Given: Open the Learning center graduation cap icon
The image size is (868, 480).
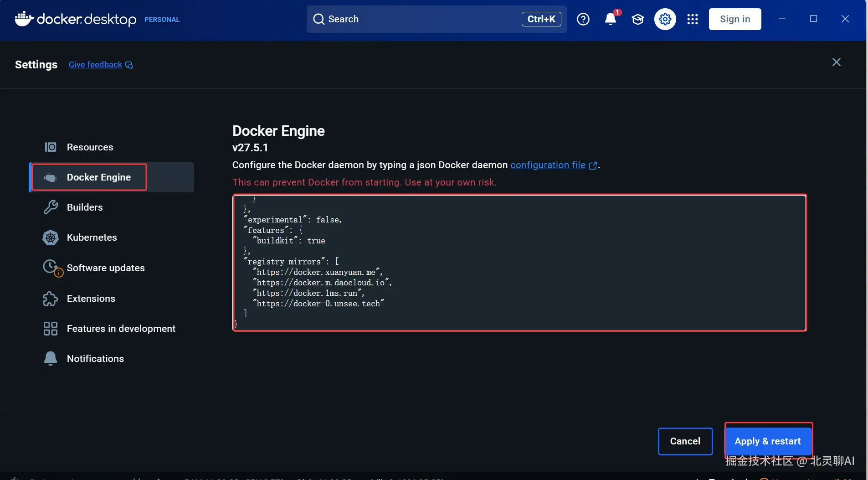Looking at the screenshot, I should click(638, 19).
